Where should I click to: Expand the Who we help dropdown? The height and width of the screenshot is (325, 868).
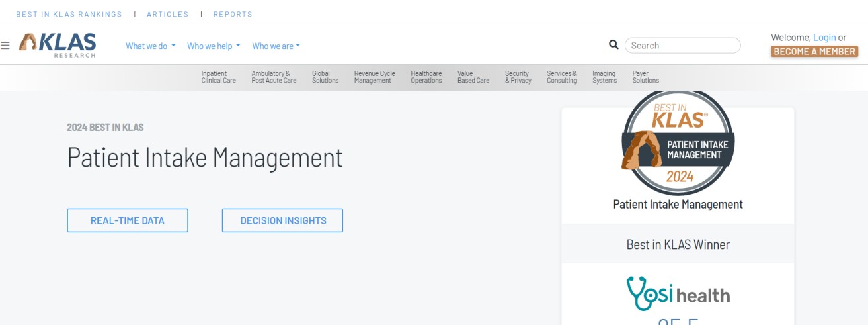coord(214,46)
